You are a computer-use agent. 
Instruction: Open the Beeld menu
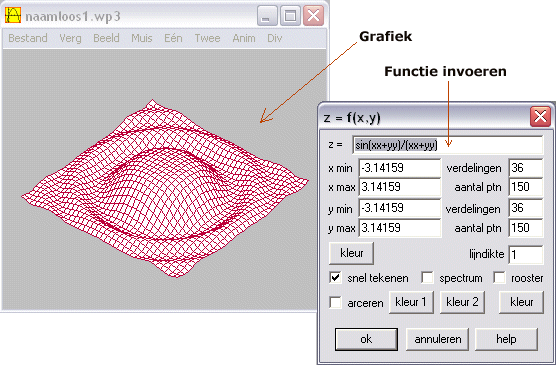[106, 38]
